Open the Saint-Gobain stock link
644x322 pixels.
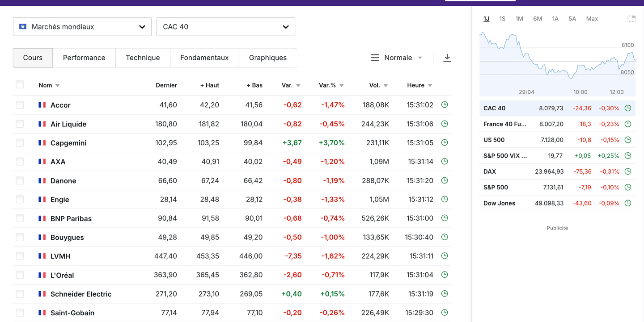click(72, 313)
